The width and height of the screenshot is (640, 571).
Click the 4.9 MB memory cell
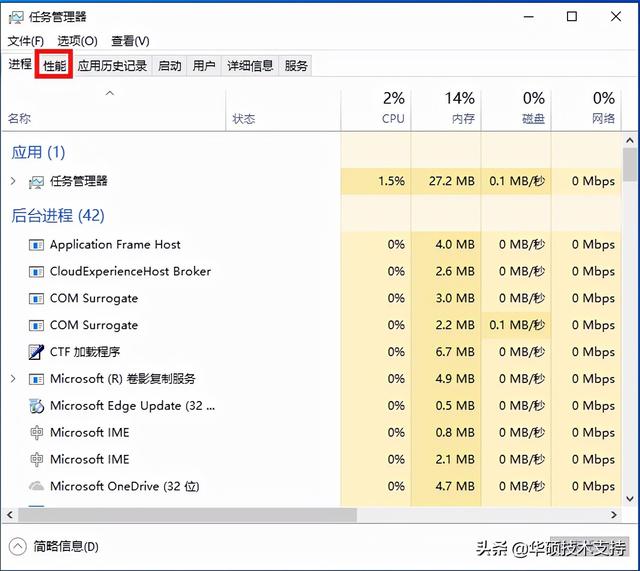[x=446, y=379]
